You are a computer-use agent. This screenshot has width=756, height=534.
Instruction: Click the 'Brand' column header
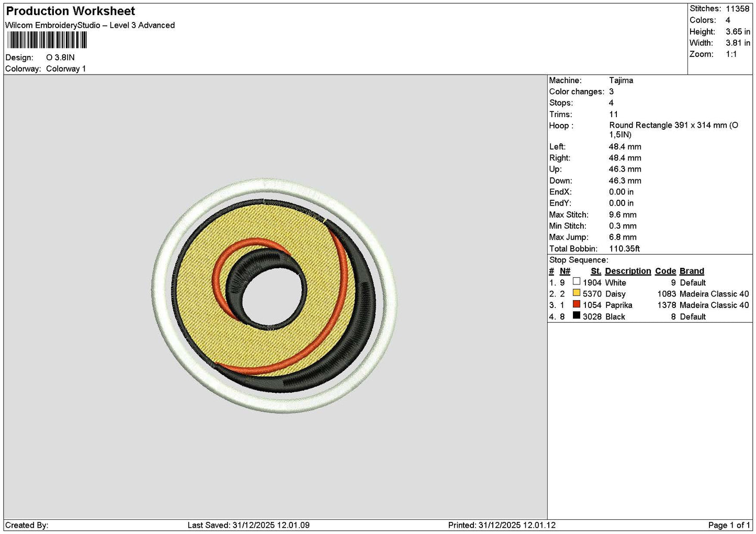coord(692,271)
